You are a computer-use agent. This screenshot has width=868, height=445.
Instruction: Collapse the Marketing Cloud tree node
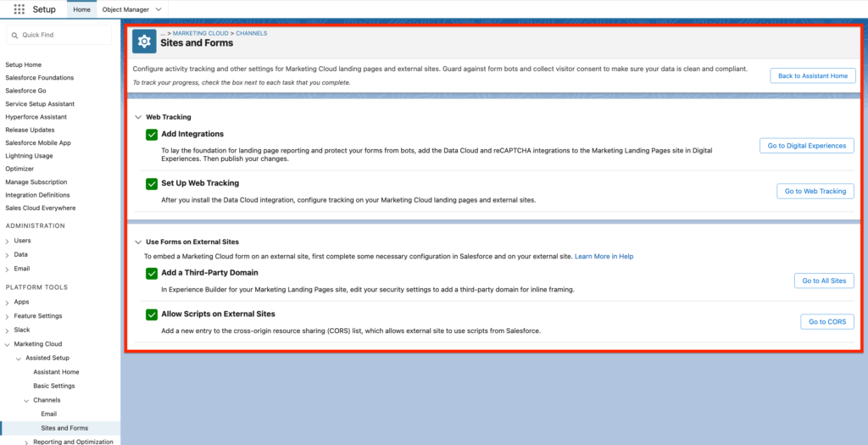pos(8,344)
